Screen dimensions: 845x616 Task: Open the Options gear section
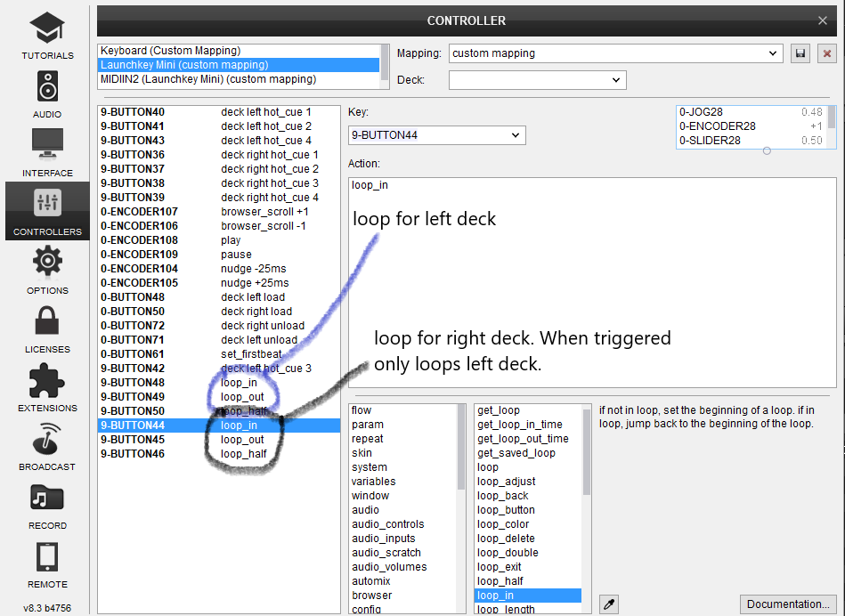(x=47, y=269)
